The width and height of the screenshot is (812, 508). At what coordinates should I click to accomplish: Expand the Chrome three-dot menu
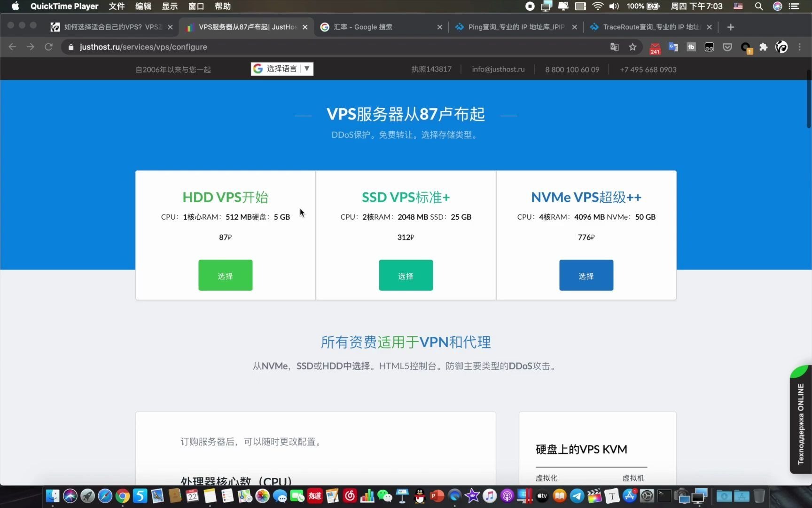pyautogui.click(x=799, y=47)
